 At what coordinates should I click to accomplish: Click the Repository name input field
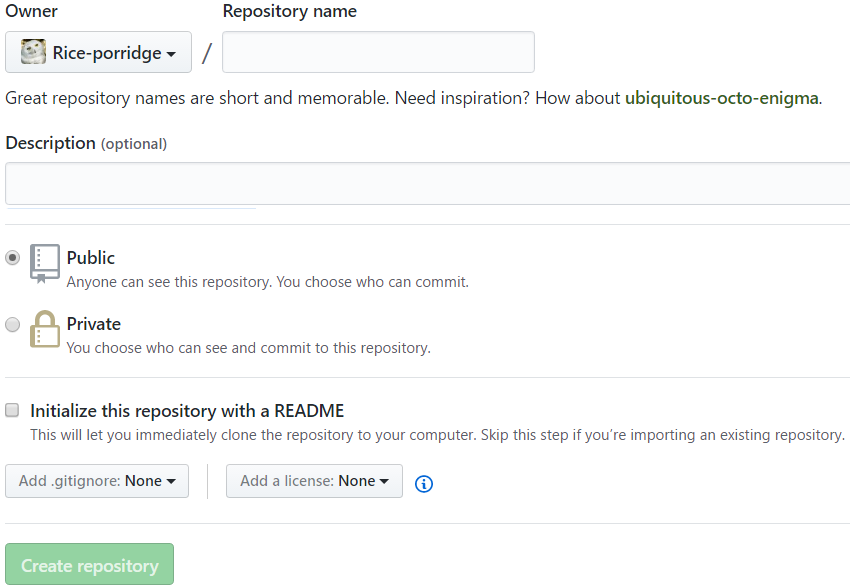point(378,52)
